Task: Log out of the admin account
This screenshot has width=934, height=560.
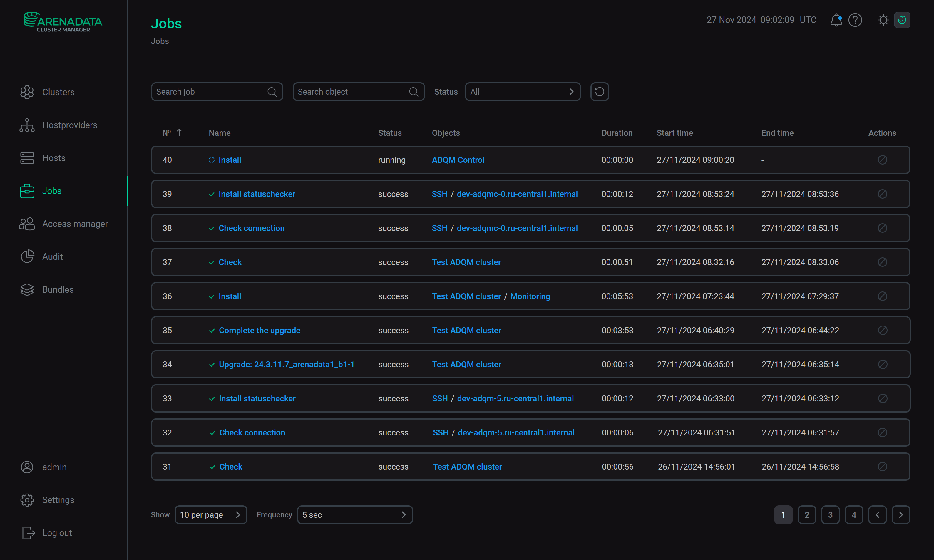Action: [57, 532]
